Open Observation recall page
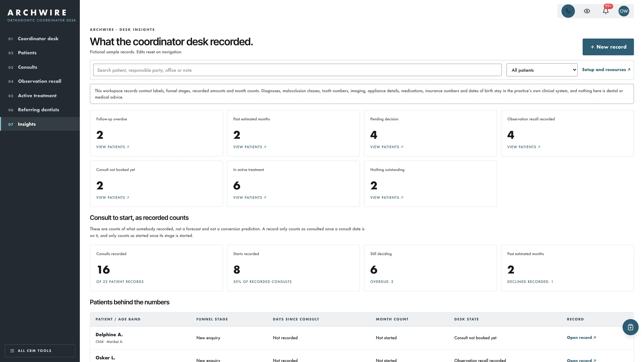This screenshot has height=362, width=644. (x=40, y=81)
